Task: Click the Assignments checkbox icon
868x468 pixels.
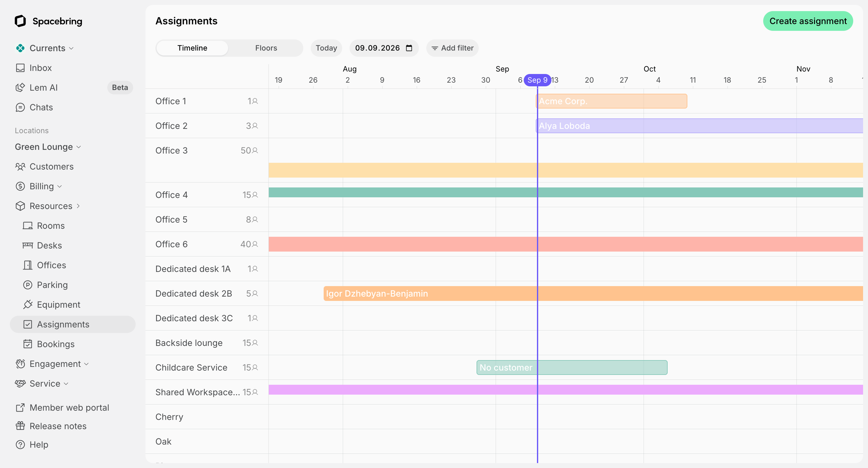Action: coord(28,324)
